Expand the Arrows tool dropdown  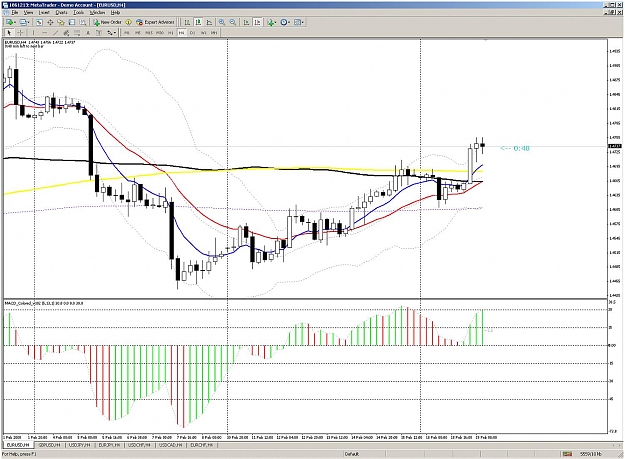click(x=115, y=33)
